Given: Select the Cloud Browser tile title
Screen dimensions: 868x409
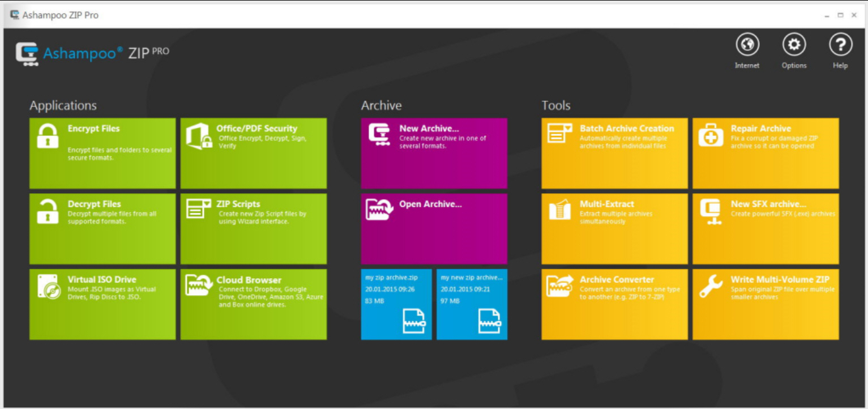Looking at the screenshot, I should pyautogui.click(x=249, y=280).
